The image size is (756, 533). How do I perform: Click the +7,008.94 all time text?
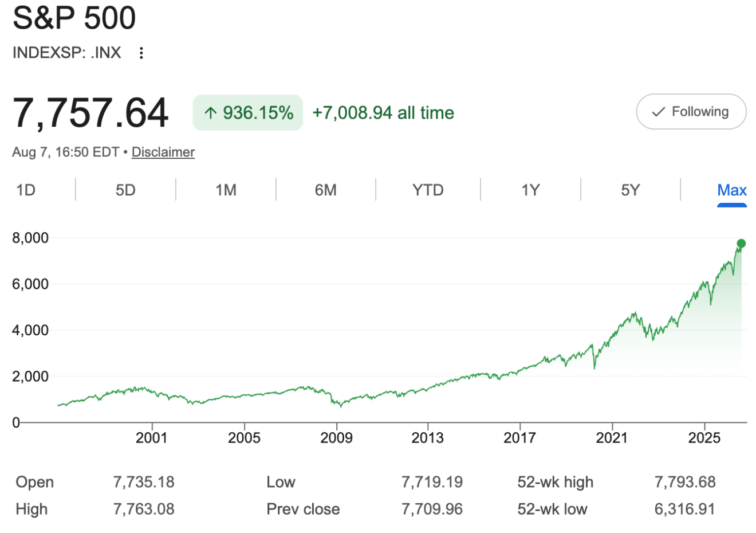click(383, 112)
